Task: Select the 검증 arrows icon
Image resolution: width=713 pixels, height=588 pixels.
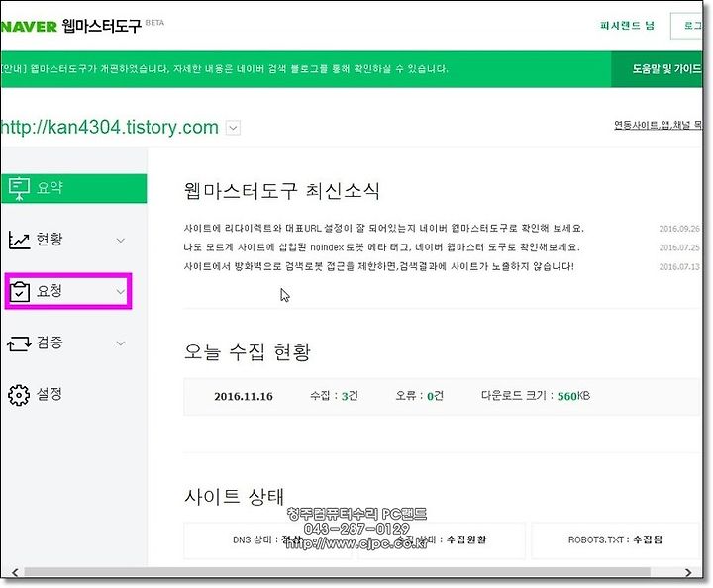Action: (19, 343)
